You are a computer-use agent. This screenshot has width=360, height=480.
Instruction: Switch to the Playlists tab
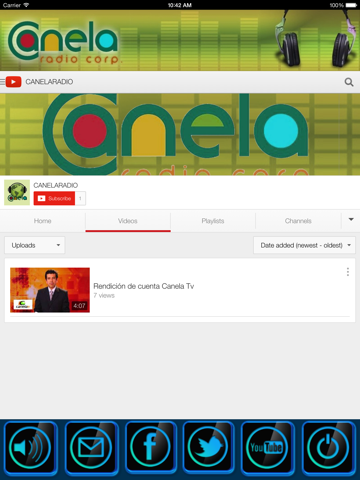(x=213, y=221)
